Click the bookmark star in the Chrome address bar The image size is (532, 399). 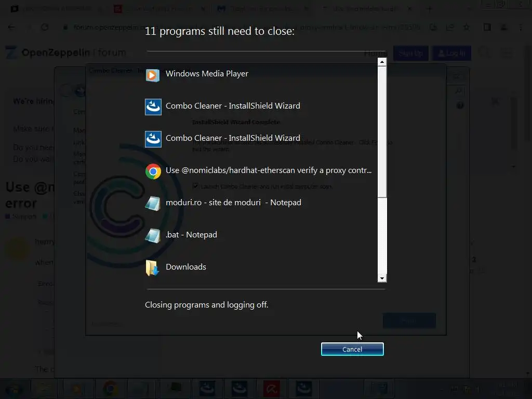click(467, 27)
